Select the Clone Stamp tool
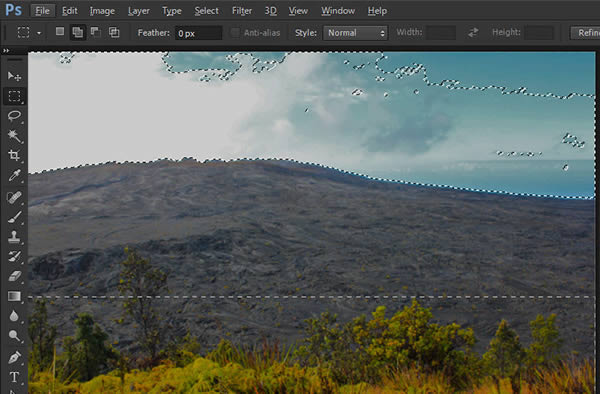 click(x=14, y=237)
